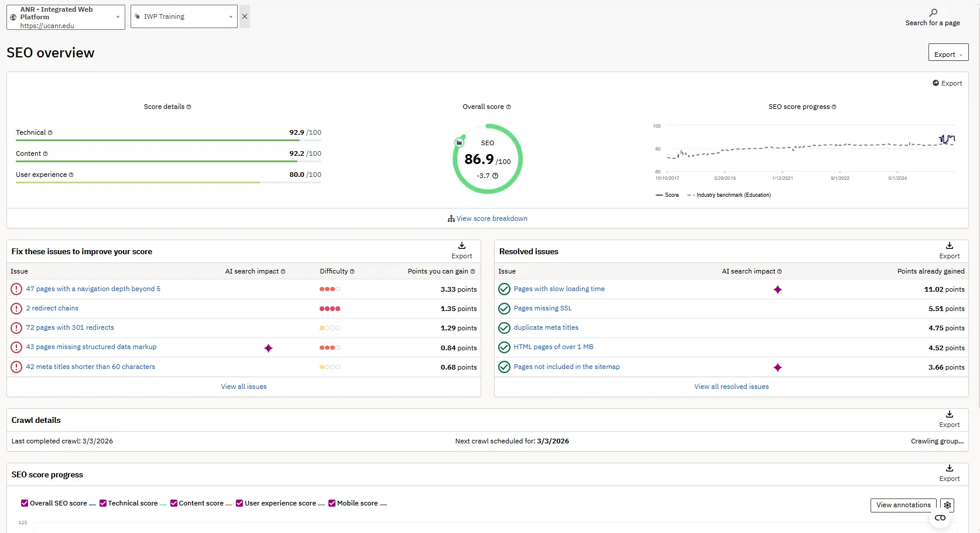Uncheck the Mobile score checkbox
This screenshot has height=533, width=980.
(x=332, y=503)
